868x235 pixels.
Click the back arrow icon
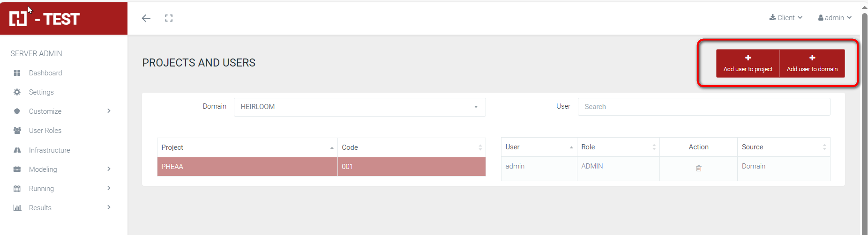pos(146,18)
